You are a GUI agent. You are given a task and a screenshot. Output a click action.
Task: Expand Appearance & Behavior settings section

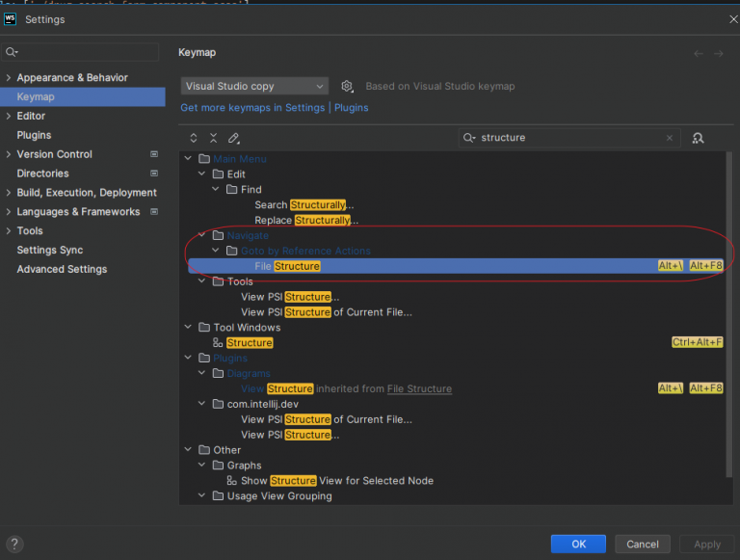[x=9, y=77]
